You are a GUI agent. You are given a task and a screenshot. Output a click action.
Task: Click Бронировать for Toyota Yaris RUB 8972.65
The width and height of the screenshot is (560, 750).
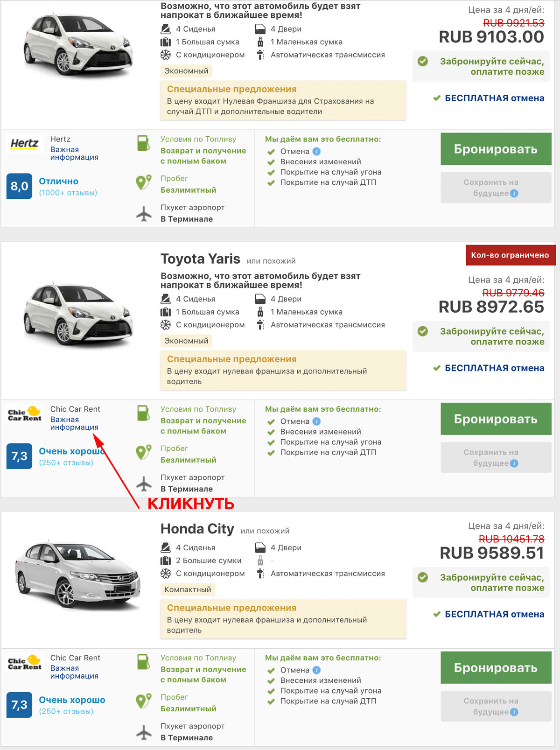[496, 419]
